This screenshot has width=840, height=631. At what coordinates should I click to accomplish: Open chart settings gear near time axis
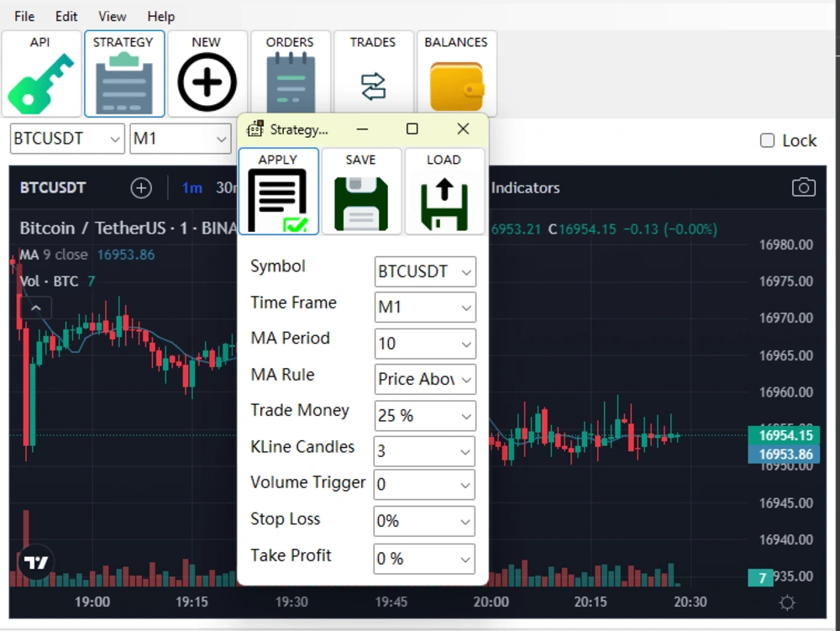[787, 603]
